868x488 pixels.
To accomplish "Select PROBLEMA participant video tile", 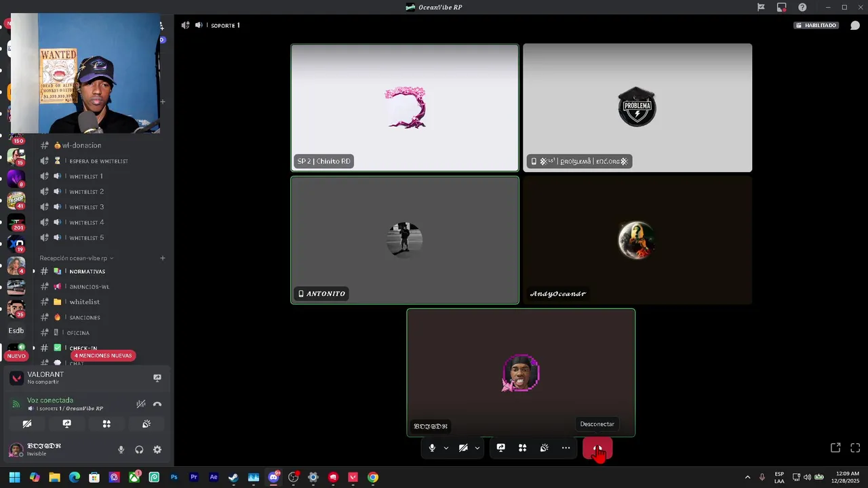I will 637,108.
